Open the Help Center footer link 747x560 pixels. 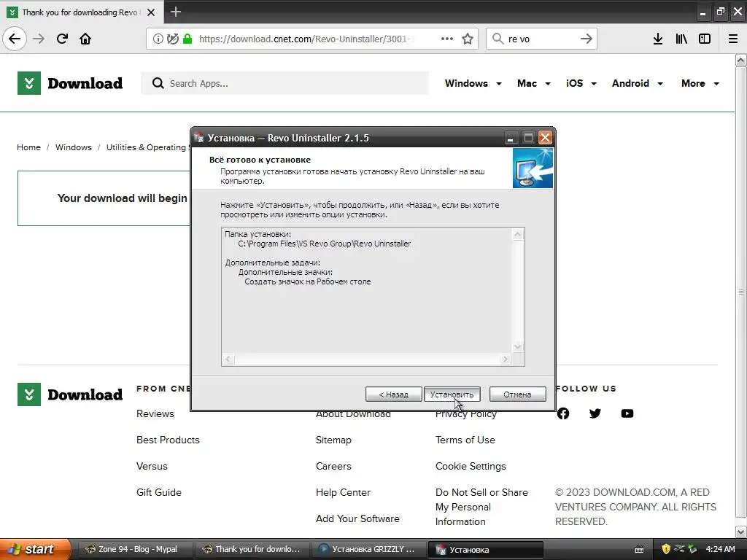(x=343, y=492)
